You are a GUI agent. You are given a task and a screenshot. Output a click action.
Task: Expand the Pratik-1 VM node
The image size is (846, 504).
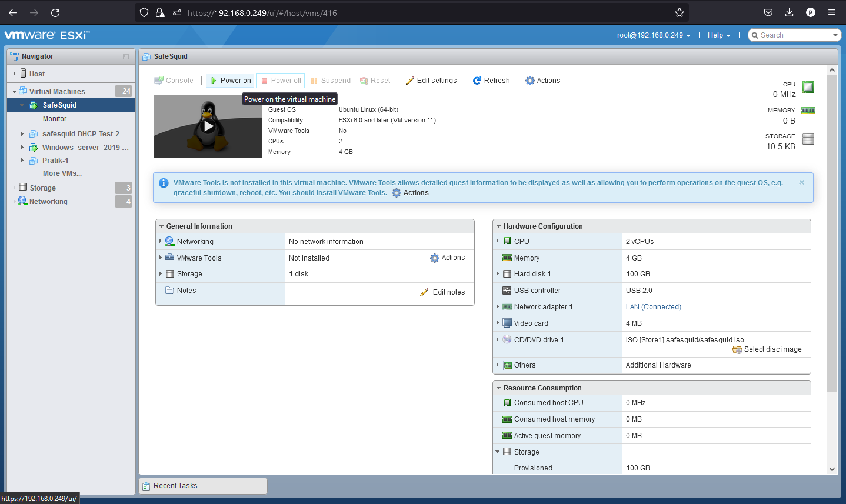(x=22, y=160)
